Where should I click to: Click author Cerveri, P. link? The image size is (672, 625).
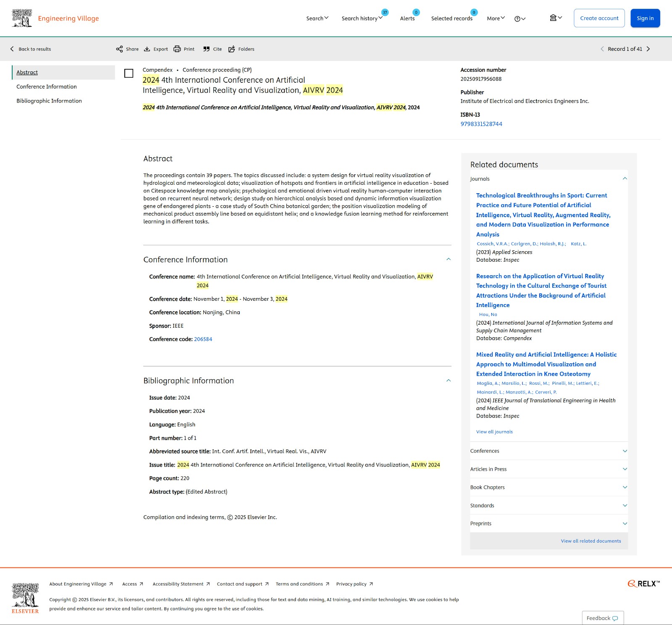tap(546, 392)
